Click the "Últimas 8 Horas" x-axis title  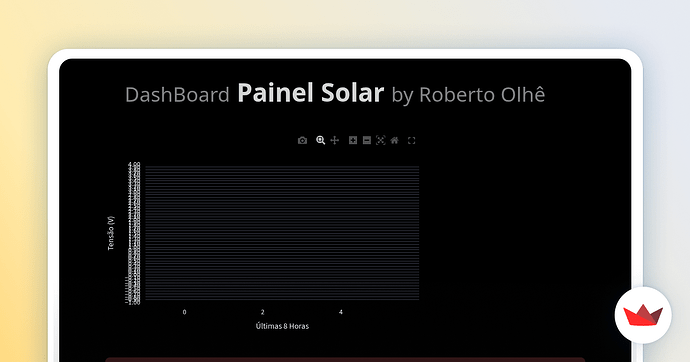tap(282, 326)
